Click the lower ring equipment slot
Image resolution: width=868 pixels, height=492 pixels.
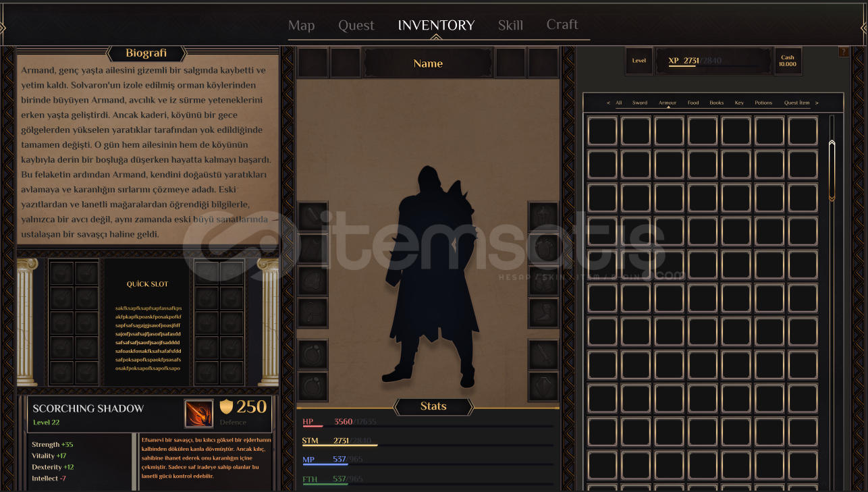point(313,386)
